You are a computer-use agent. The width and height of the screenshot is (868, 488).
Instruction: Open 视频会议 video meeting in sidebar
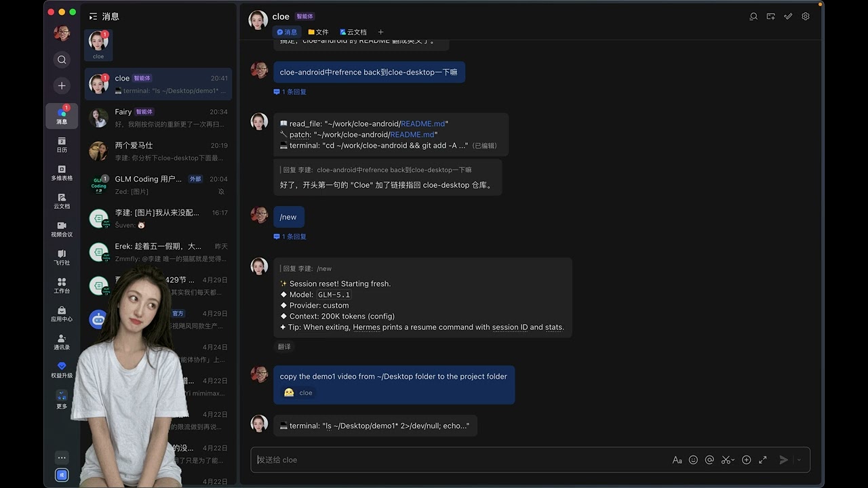click(x=62, y=229)
